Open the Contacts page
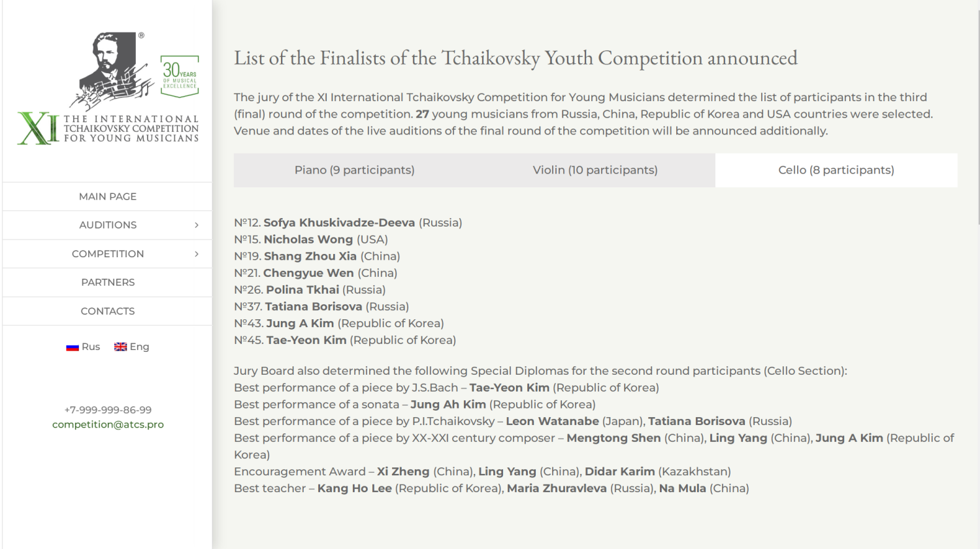This screenshot has width=980, height=549. click(x=108, y=311)
